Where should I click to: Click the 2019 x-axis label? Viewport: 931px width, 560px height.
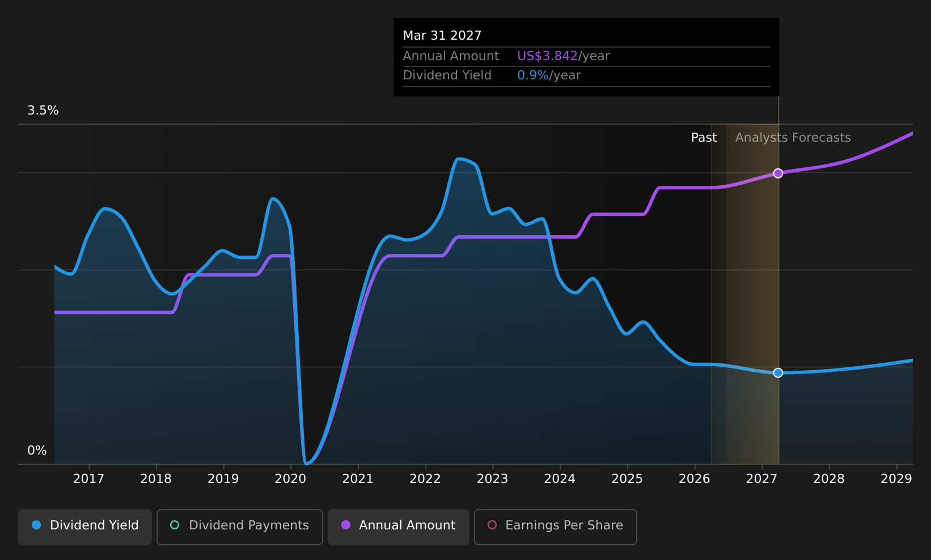click(223, 479)
